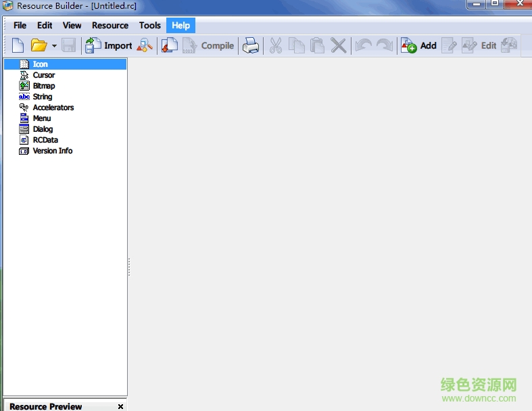This screenshot has height=411, width=532.
Task: Click the rename pencil icon after Add
Action: coord(450,45)
